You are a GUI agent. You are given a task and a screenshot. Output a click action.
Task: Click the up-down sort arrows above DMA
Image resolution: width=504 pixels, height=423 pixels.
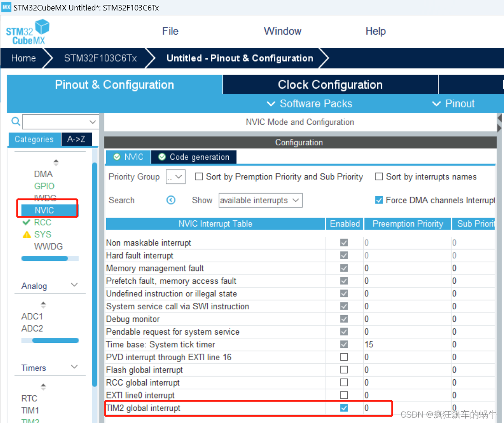[56, 163]
